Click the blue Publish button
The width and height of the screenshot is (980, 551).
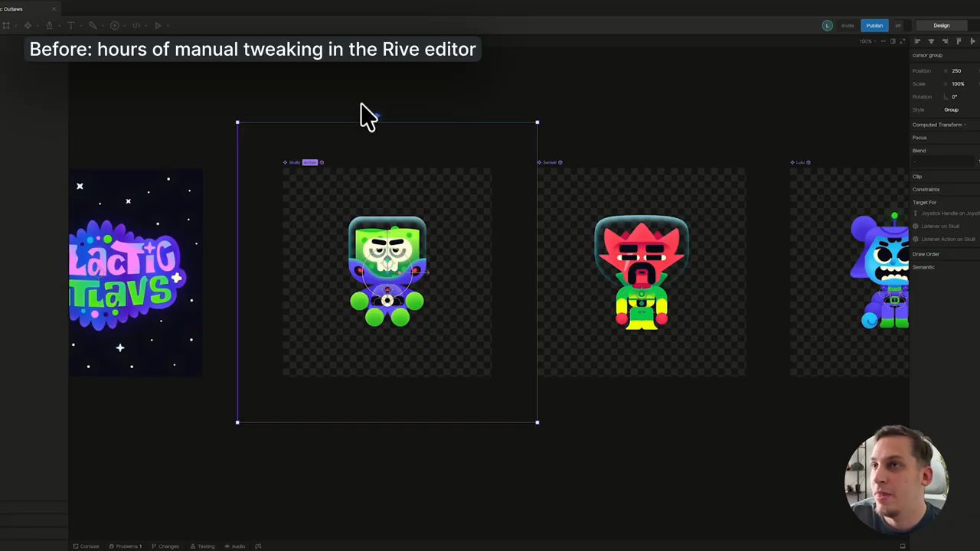point(874,25)
